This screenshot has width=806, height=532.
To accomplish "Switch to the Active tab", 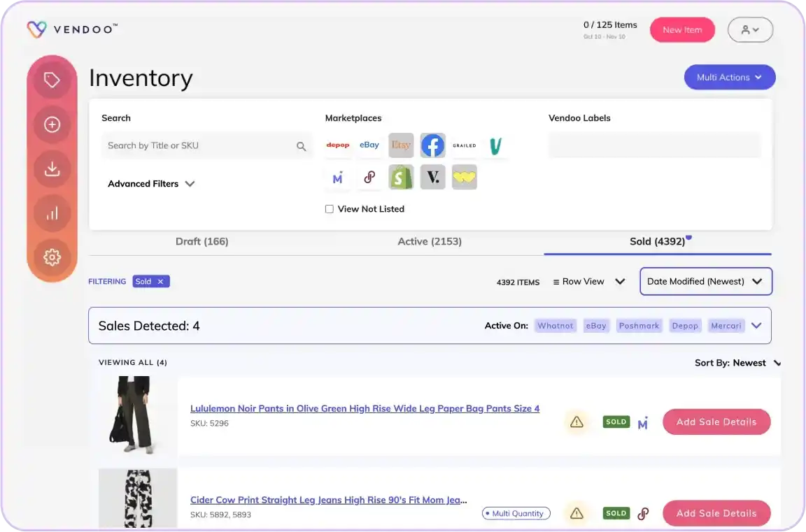I will coord(430,241).
